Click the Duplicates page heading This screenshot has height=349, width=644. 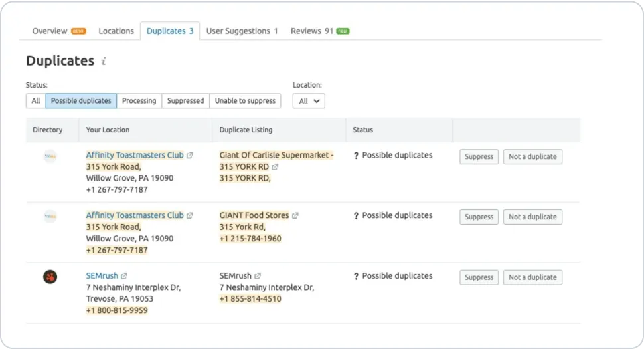(x=60, y=61)
